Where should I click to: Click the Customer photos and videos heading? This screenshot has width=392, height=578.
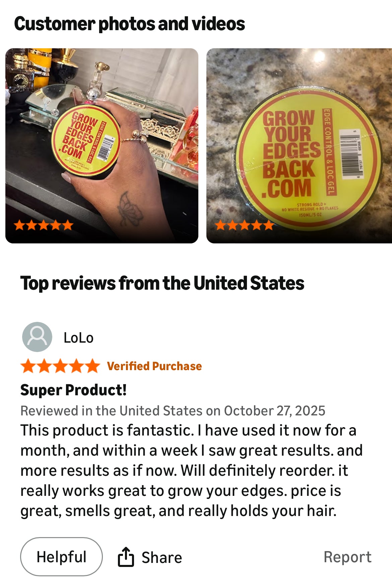pyautogui.click(x=129, y=24)
